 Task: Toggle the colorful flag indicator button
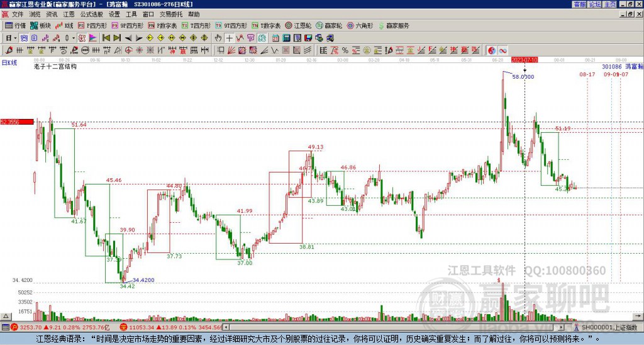93,38
